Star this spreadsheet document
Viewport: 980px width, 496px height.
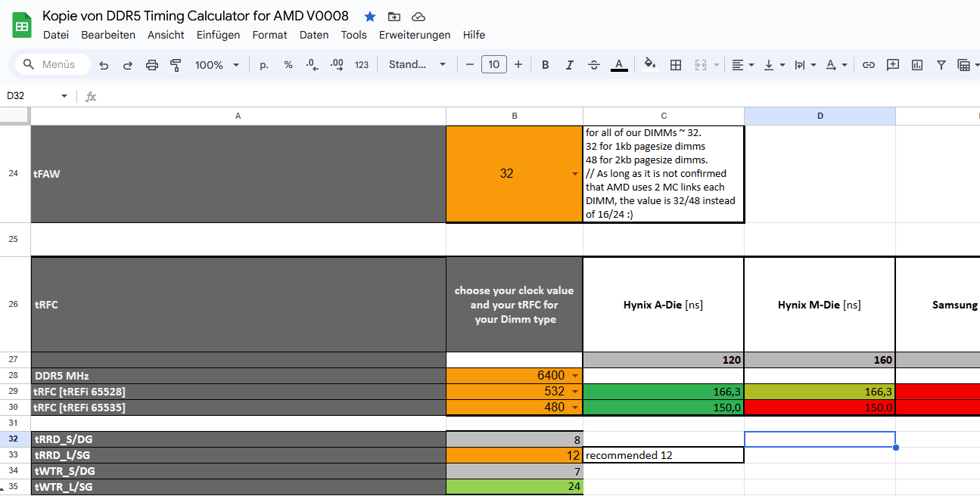click(x=370, y=16)
